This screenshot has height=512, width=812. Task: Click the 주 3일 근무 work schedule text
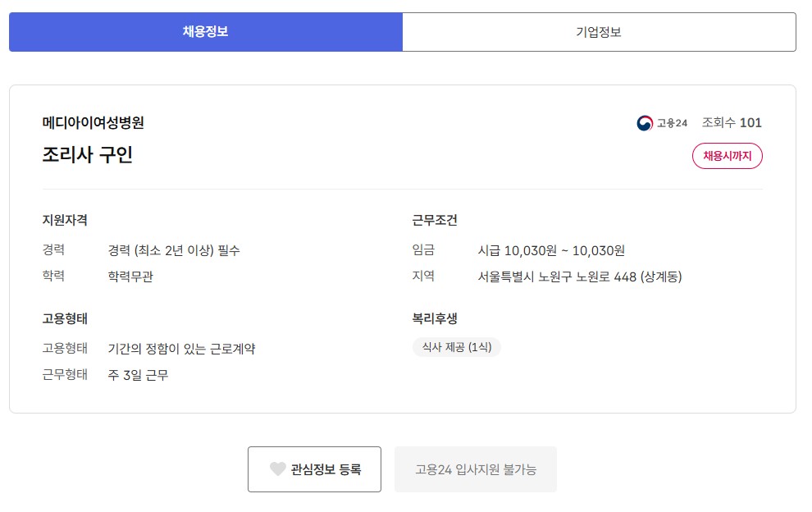tap(138, 375)
